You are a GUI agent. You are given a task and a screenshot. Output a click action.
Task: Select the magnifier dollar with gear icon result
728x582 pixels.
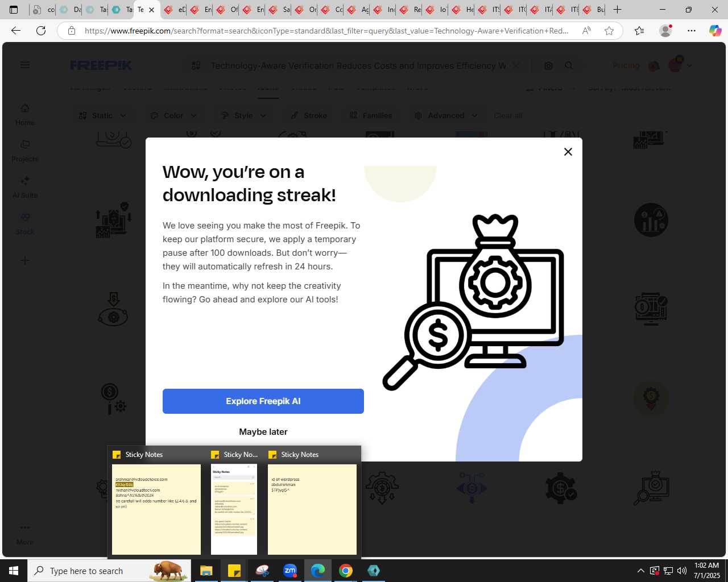pos(113,398)
